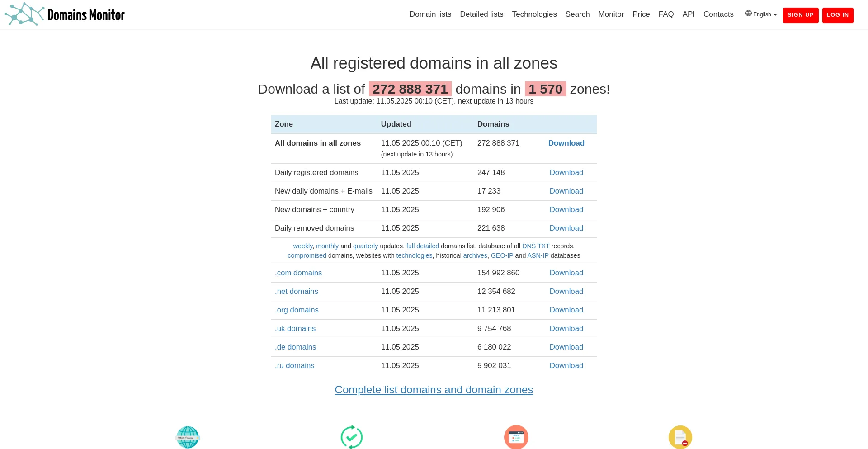
Task: Open the API page
Action: pos(689,14)
